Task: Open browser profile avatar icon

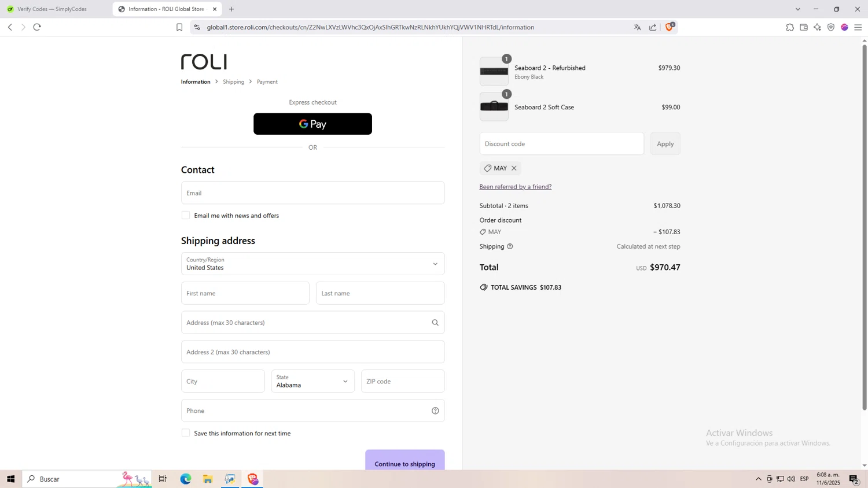Action: click(x=844, y=27)
